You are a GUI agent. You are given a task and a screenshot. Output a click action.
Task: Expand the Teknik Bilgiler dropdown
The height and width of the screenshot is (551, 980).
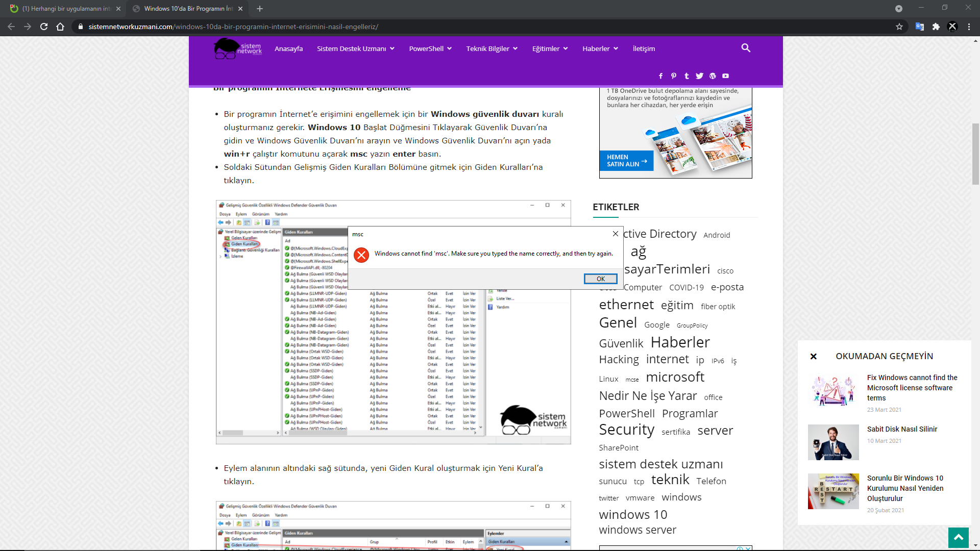click(x=492, y=48)
